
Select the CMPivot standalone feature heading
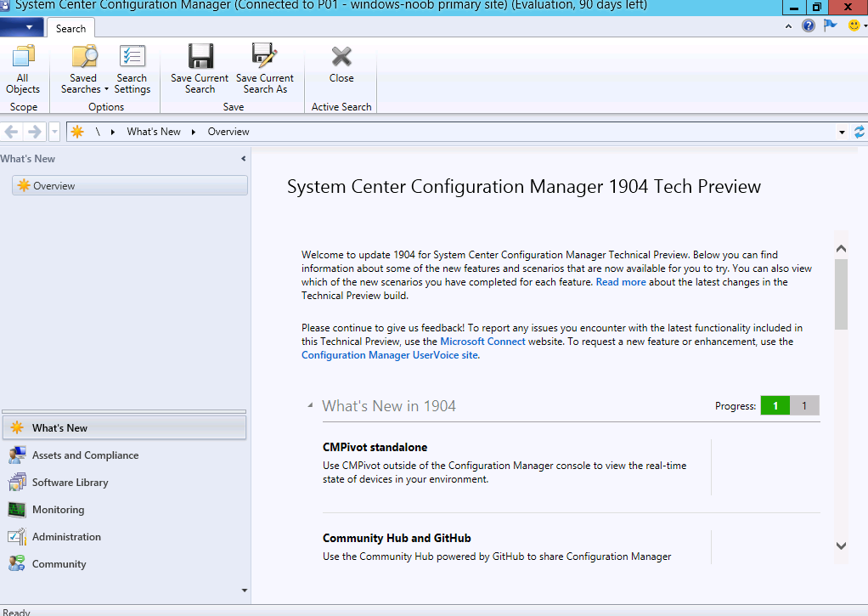(375, 447)
